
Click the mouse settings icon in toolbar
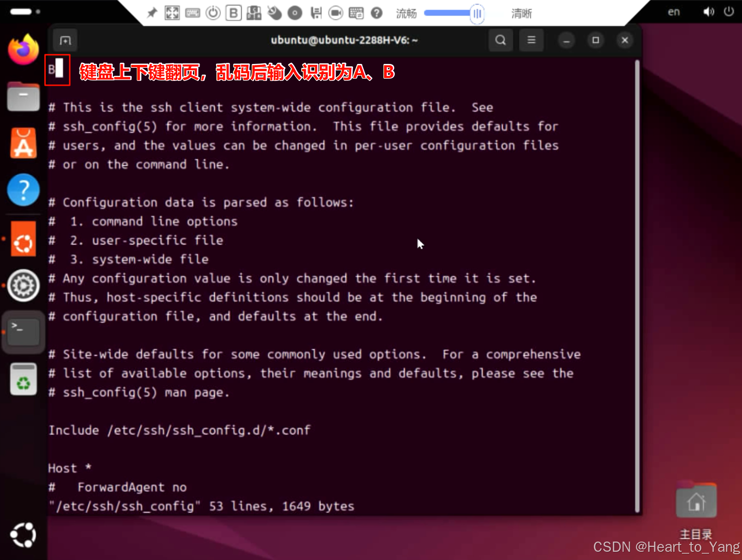pos(275,13)
